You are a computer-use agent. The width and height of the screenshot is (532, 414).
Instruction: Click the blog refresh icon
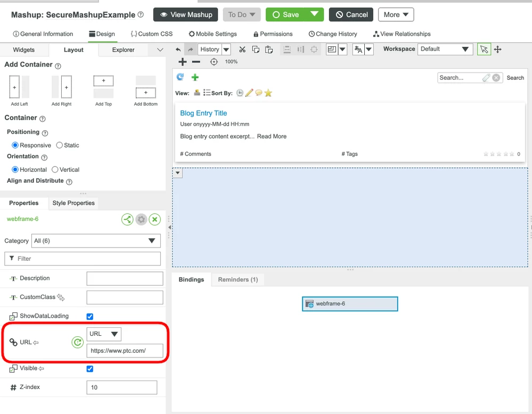[x=180, y=77]
